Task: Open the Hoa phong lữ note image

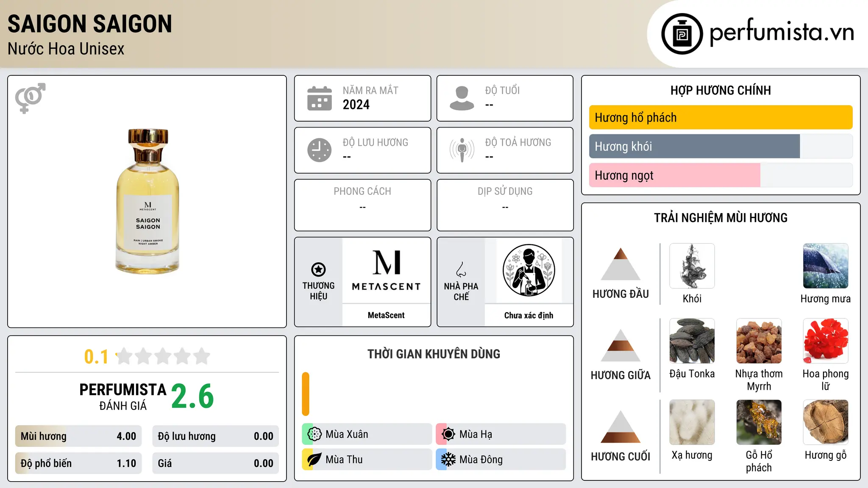Action: 826,341
